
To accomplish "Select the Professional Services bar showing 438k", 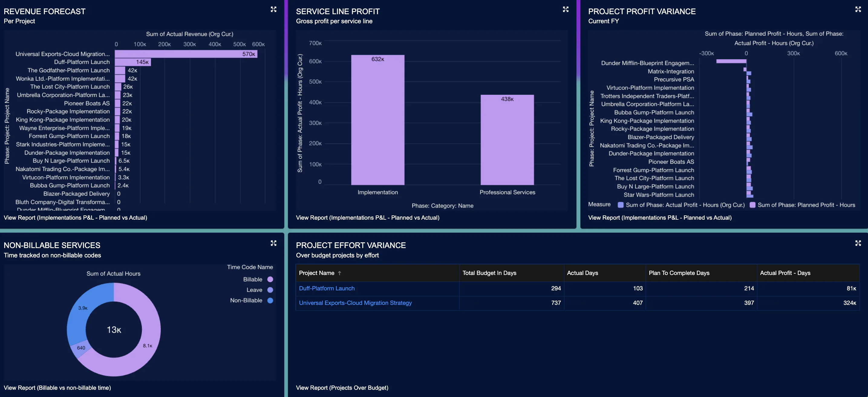I will [507, 140].
